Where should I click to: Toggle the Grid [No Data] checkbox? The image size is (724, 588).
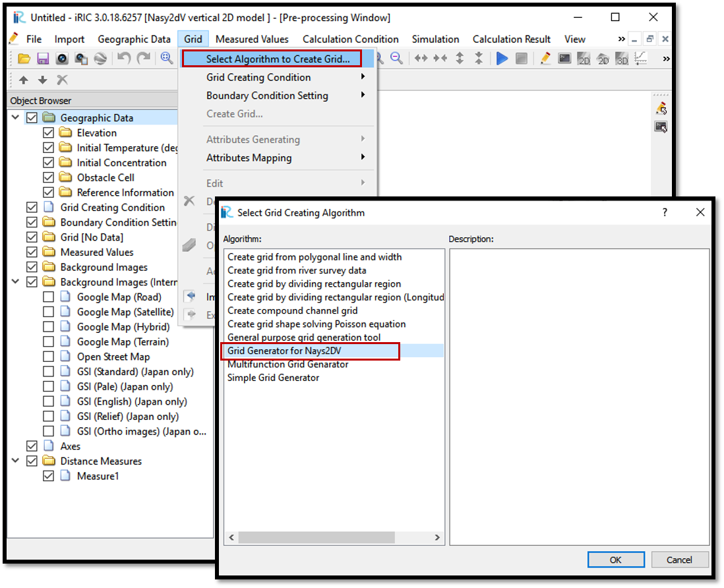click(32, 237)
